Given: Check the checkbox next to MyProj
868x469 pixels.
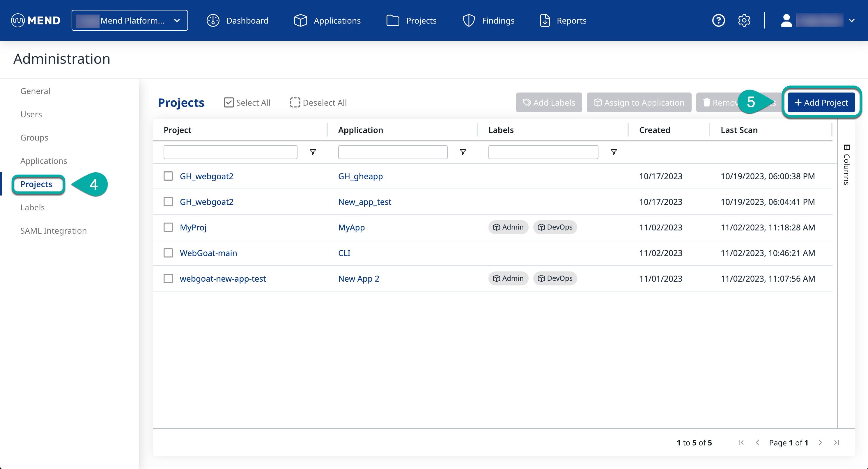Looking at the screenshot, I should pyautogui.click(x=168, y=227).
